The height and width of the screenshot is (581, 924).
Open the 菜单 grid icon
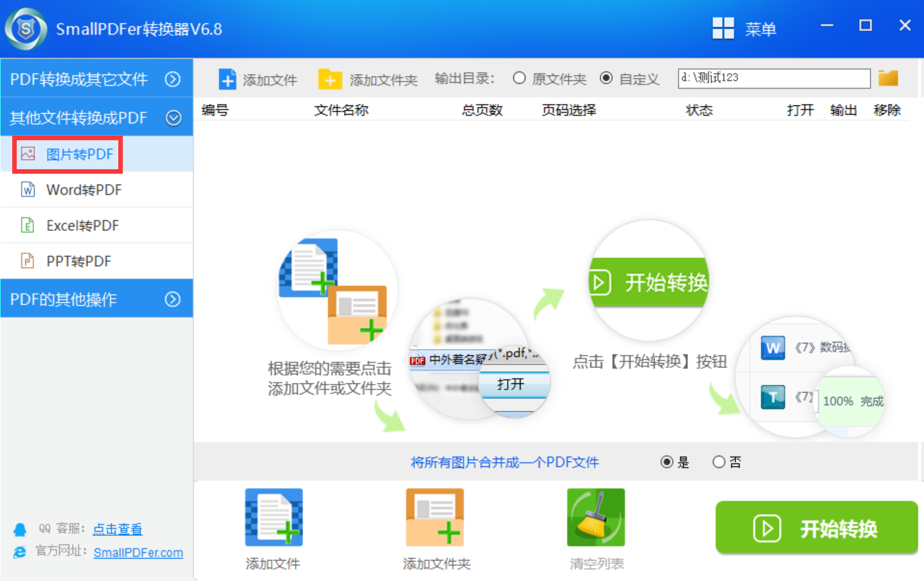[x=723, y=28]
